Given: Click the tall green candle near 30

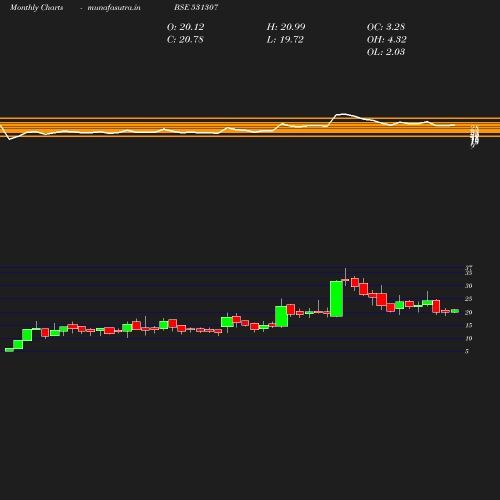Looking at the screenshot, I should [336, 299].
